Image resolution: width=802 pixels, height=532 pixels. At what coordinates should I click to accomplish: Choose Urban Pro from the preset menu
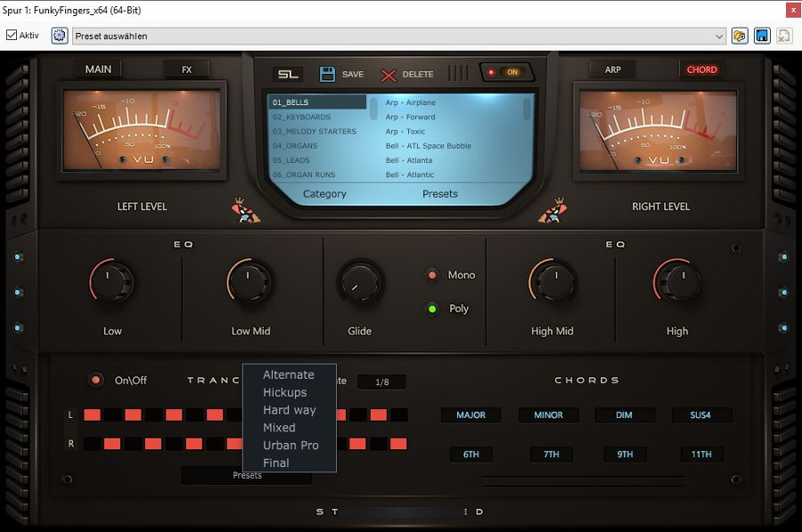pyautogui.click(x=291, y=446)
